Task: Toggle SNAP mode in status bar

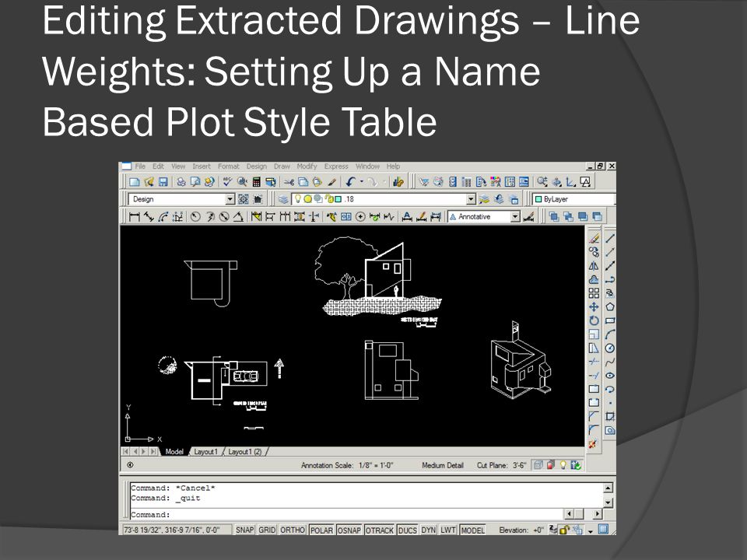Action: 245,530
